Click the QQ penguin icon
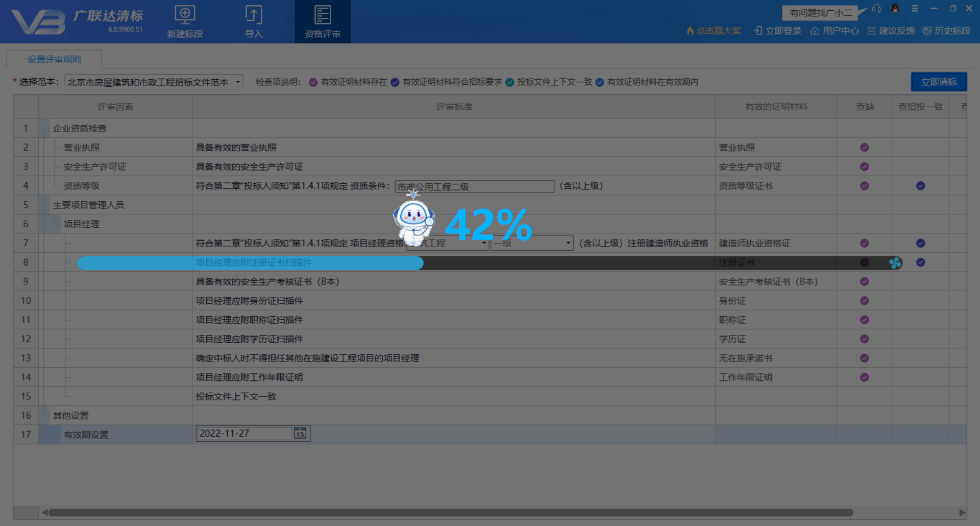The image size is (980, 526). [895, 9]
